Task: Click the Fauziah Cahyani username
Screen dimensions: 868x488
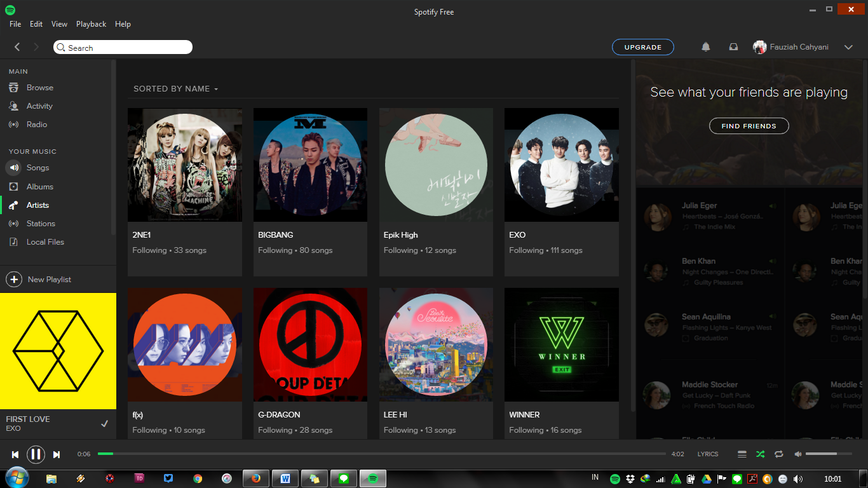Action: click(799, 47)
